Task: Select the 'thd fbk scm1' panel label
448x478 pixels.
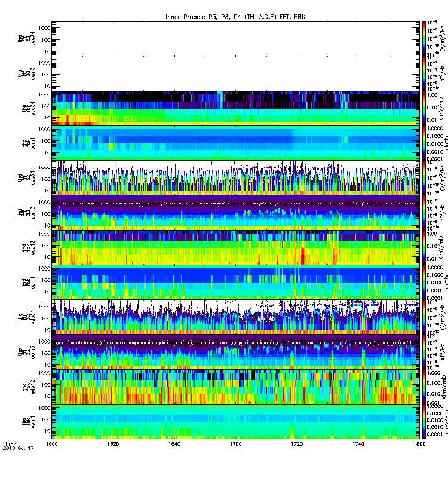Action: 29,283
